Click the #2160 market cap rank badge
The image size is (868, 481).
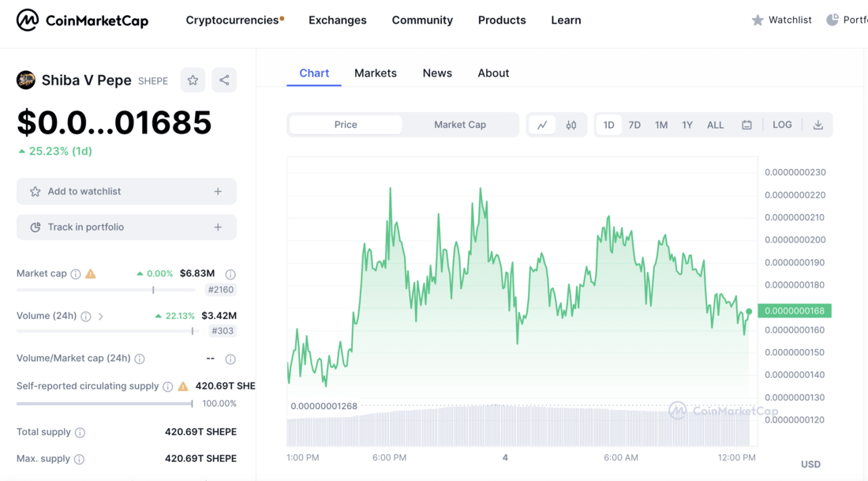pos(220,290)
